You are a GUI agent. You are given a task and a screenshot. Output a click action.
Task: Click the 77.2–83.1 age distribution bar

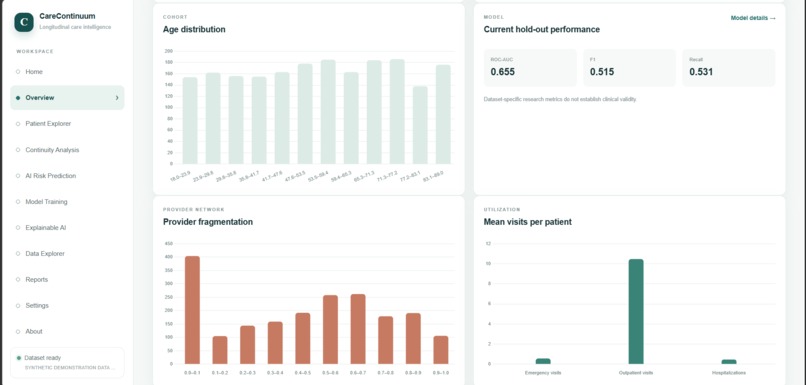click(x=420, y=125)
